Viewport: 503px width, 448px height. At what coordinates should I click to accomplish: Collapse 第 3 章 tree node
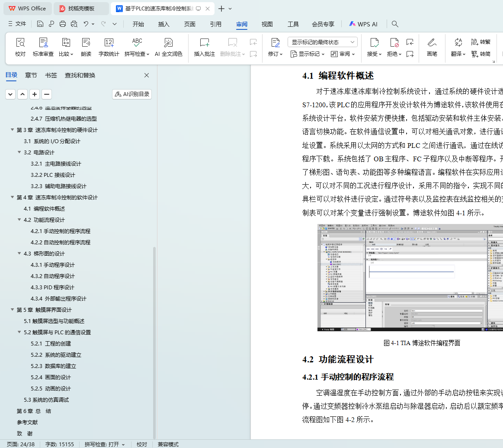(x=12, y=130)
